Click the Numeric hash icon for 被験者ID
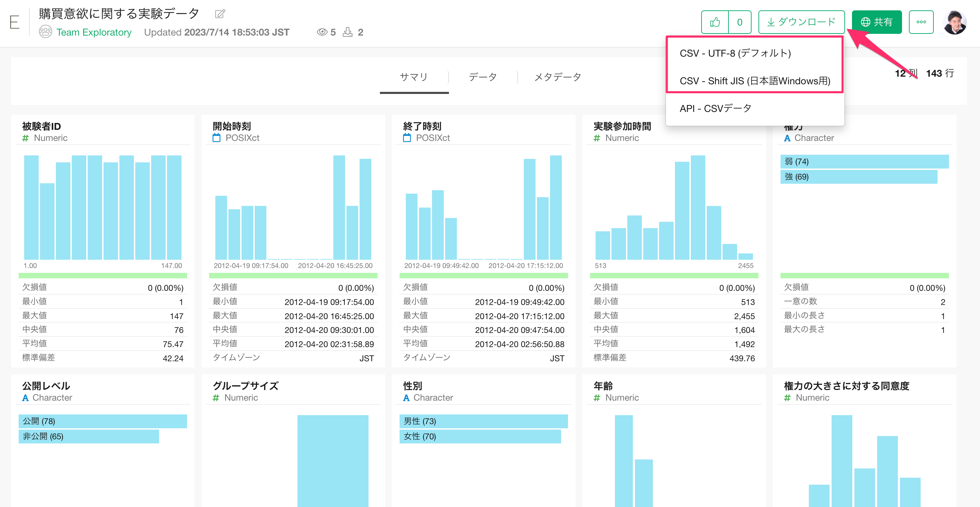980x507 pixels. pyautogui.click(x=26, y=138)
